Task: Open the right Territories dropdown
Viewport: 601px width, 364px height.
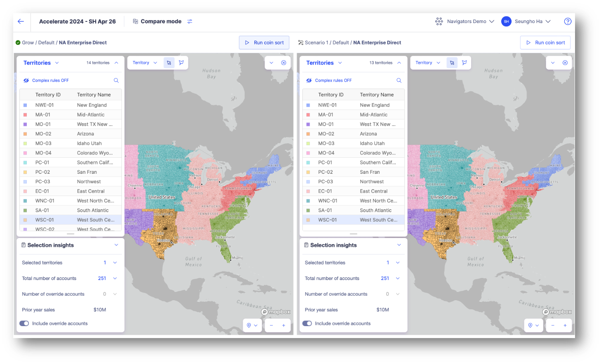Action: click(x=324, y=63)
